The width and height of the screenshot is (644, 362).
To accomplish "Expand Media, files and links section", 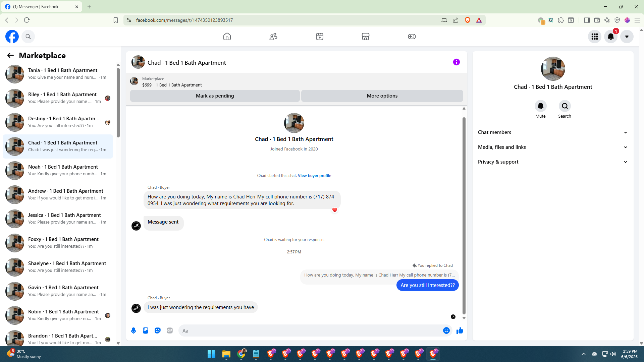I will tap(553, 147).
